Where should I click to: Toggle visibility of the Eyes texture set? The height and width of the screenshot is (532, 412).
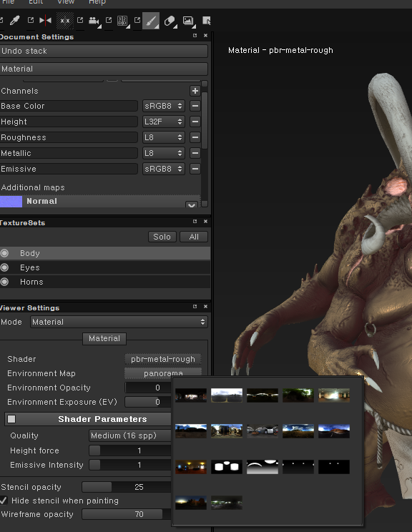pos(4,267)
